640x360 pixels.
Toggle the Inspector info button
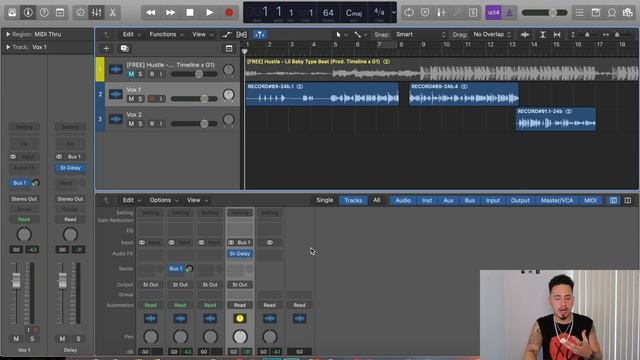click(x=28, y=13)
